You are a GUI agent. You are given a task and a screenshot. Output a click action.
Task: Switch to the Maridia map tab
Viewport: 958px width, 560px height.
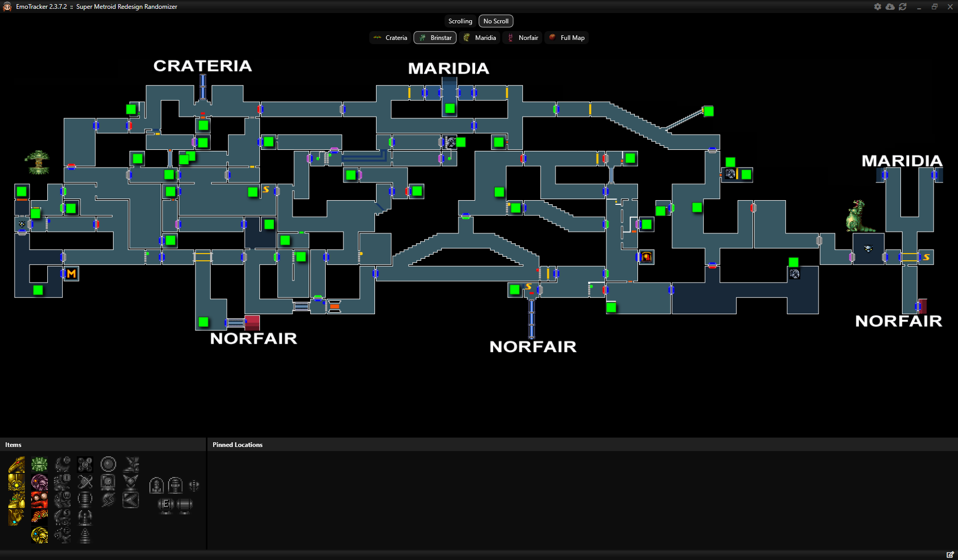tap(479, 37)
